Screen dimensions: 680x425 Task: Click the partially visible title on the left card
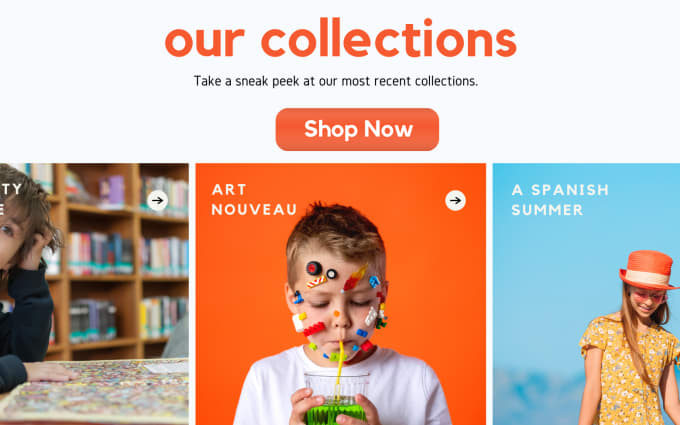(x=10, y=199)
